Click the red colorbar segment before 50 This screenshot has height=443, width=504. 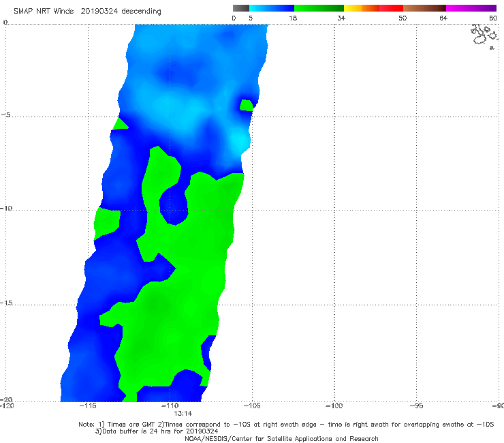pos(391,8)
